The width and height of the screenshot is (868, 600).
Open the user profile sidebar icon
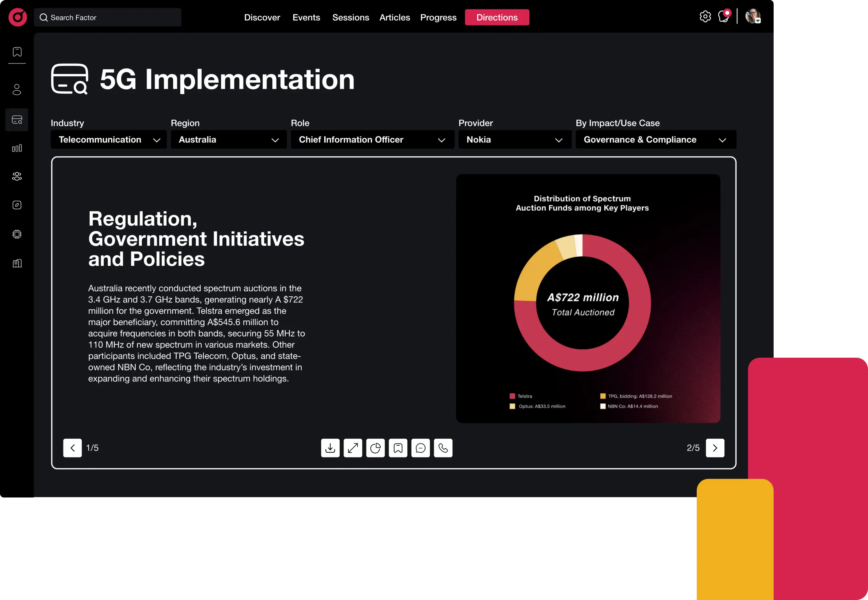(x=17, y=89)
